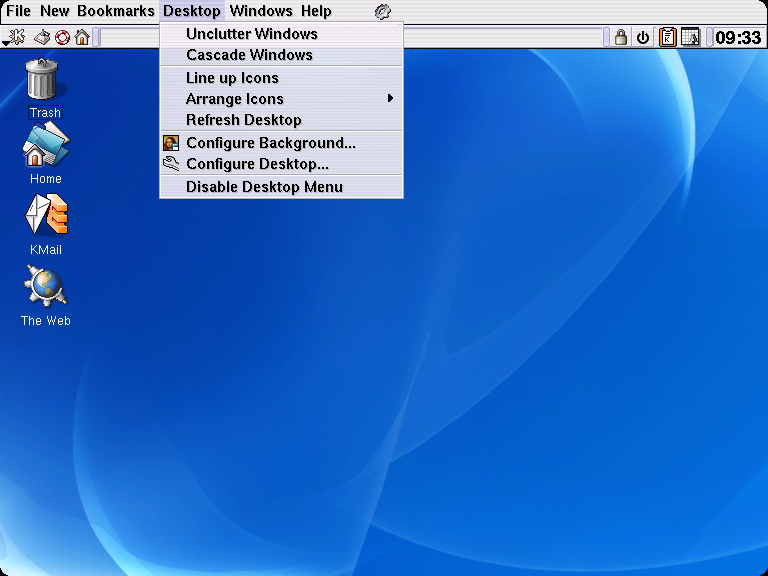768x576 pixels.
Task: Click the power Logout icon
Action: pyautogui.click(x=643, y=38)
